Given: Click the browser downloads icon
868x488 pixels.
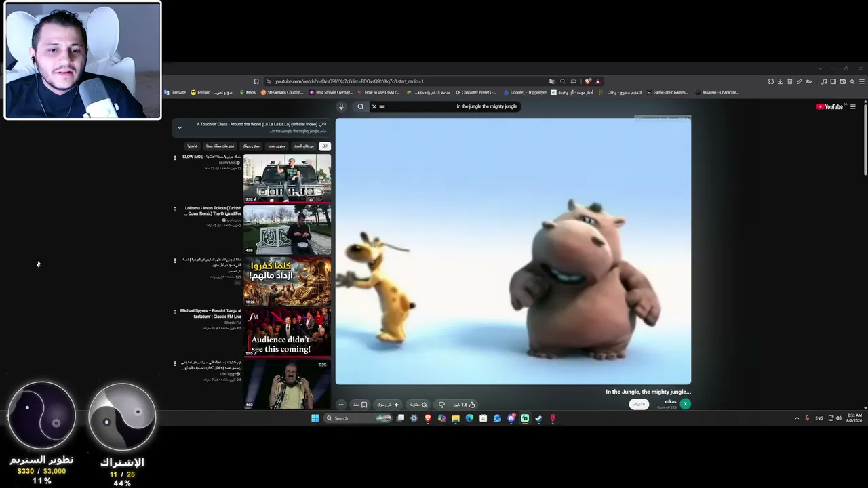Looking at the screenshot, I should (780, 81).
